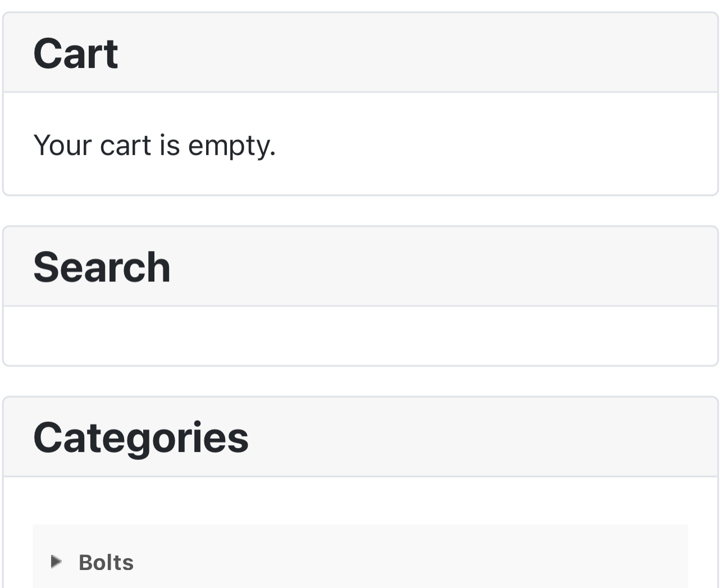721x588 pixels.
Task: Click the Search panel heading
Action: [102, 267]
